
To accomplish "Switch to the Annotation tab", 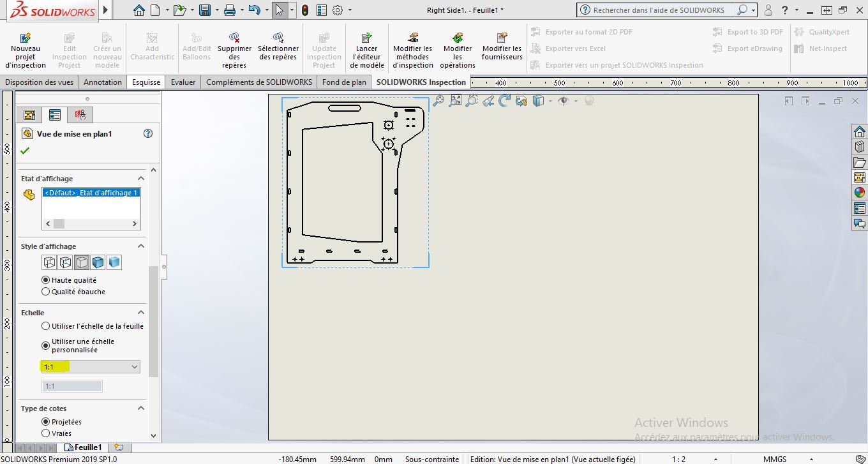I will [x=103, y=82].
